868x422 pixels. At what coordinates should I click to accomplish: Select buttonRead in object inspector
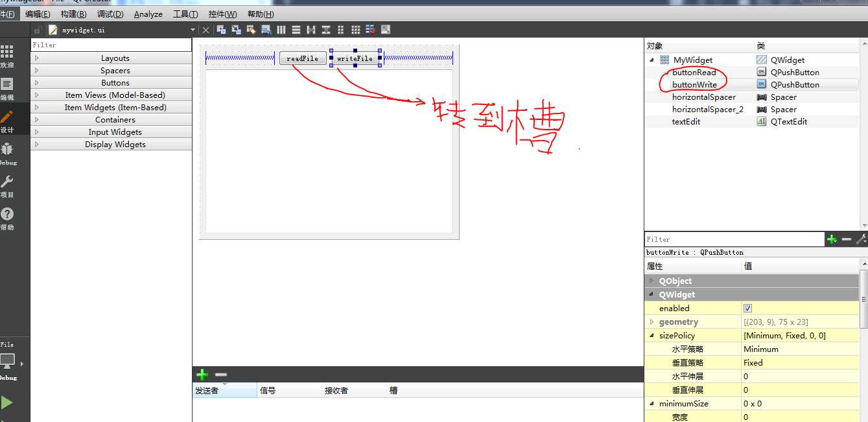694,72
